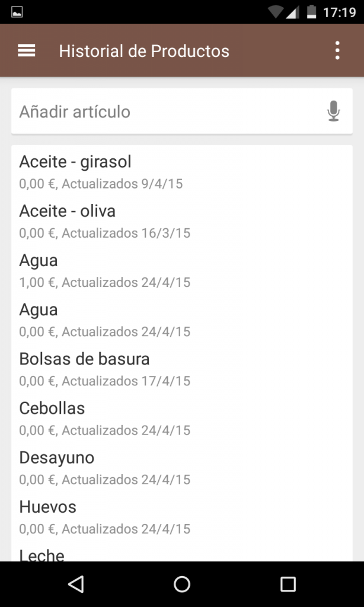This screenshot has height=607, width=364.
Task: Open the Agua item priced 0,00 €
Action: tap(182, 320)
